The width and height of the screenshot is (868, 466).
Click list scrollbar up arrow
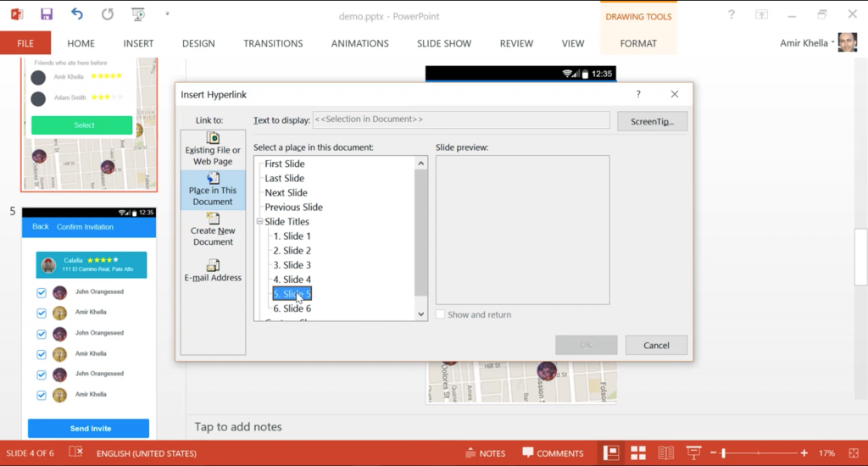tap(420, 164)
